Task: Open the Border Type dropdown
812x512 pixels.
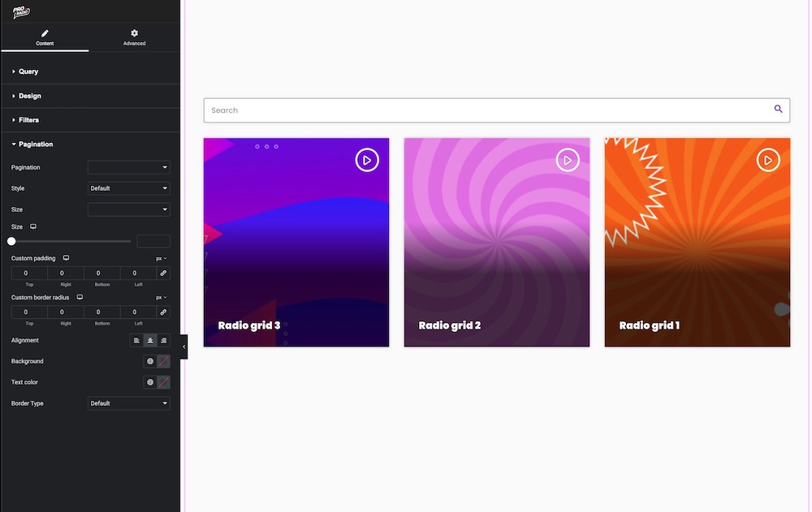Action: (x=129, y=403)
